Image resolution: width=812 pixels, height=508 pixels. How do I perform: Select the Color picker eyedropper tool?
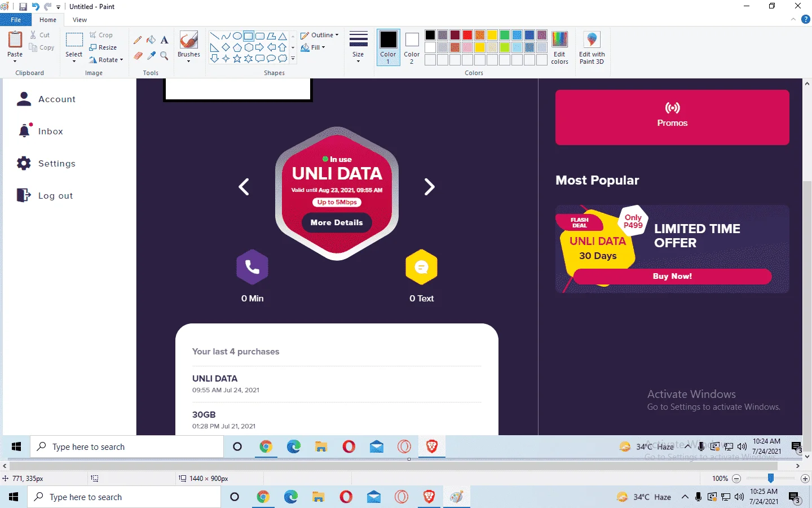(151, 55)
